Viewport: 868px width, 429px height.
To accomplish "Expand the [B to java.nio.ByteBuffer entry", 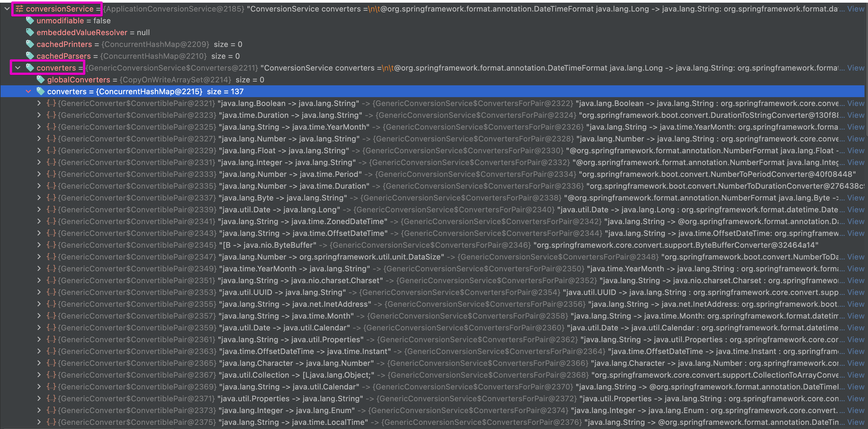I will point(39,245).
